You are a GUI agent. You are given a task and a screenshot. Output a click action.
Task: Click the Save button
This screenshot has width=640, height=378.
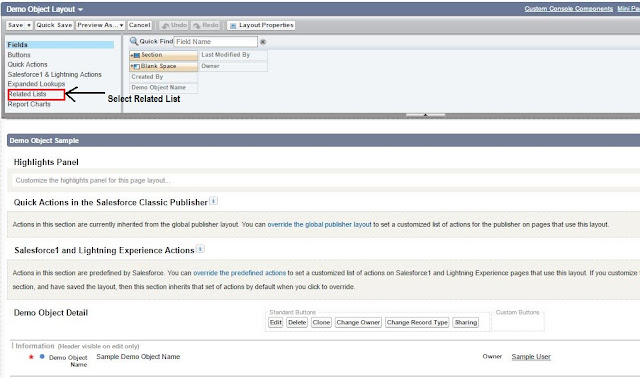click(16, 25)
